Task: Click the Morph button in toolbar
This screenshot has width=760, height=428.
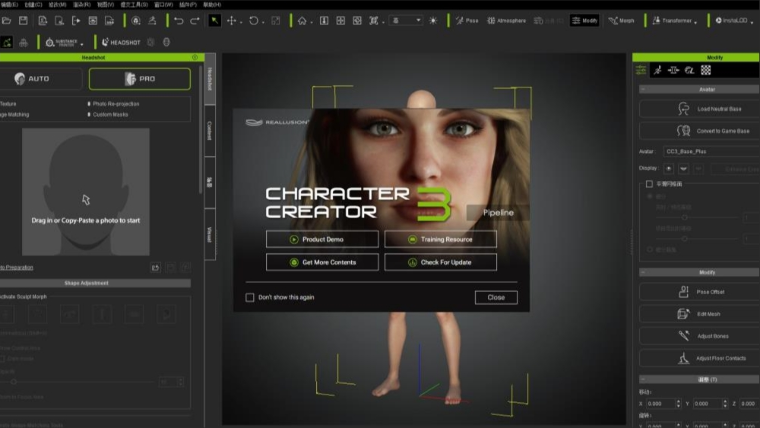Action: [621, 20]
